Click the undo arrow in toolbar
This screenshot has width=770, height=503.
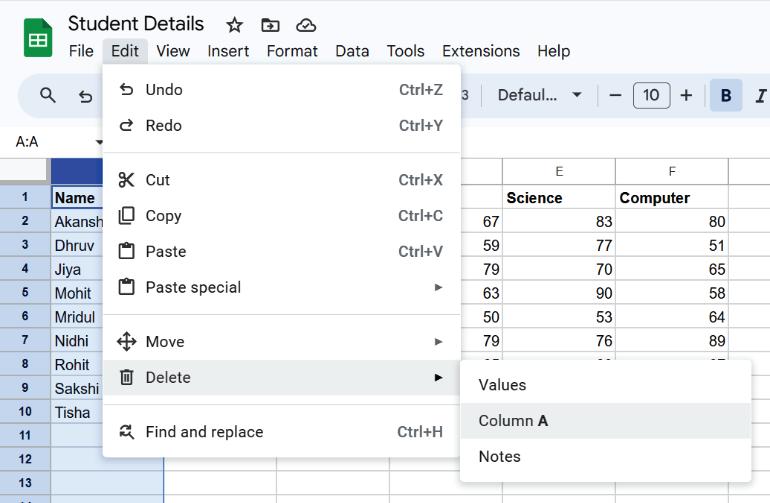click(86, 96)
